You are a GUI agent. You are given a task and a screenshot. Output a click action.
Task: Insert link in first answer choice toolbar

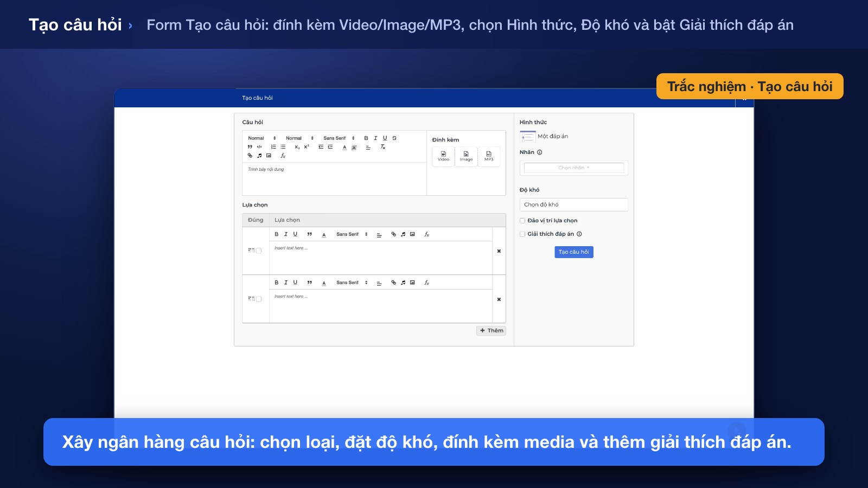pyautogui.click(x=393, y=234)
